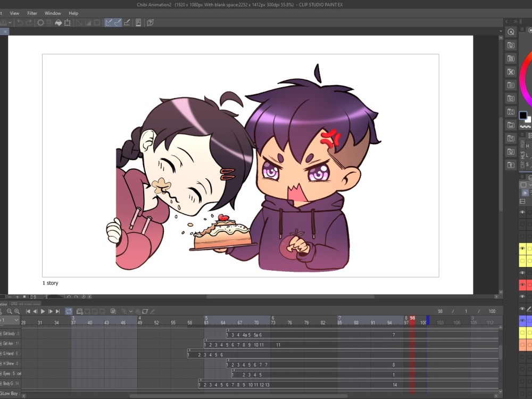This screenshot has width=532, height=399.
Task: Click the timeline horizontal scrollbar
Action: coord(238,396)
